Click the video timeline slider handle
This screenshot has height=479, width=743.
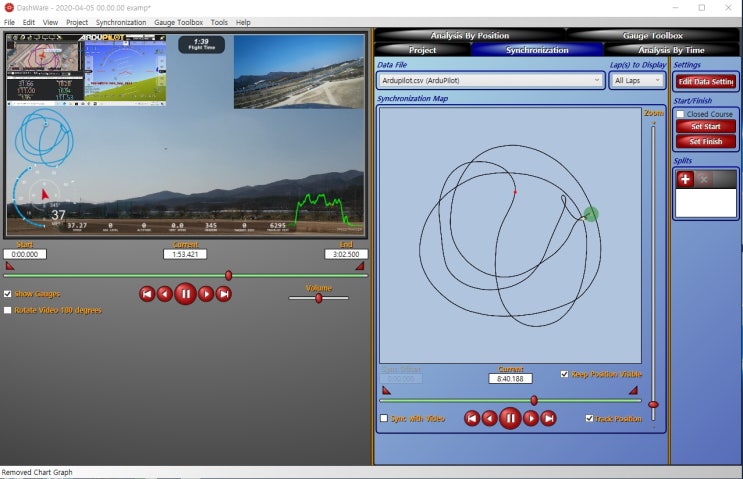click(x=228, y=275)
